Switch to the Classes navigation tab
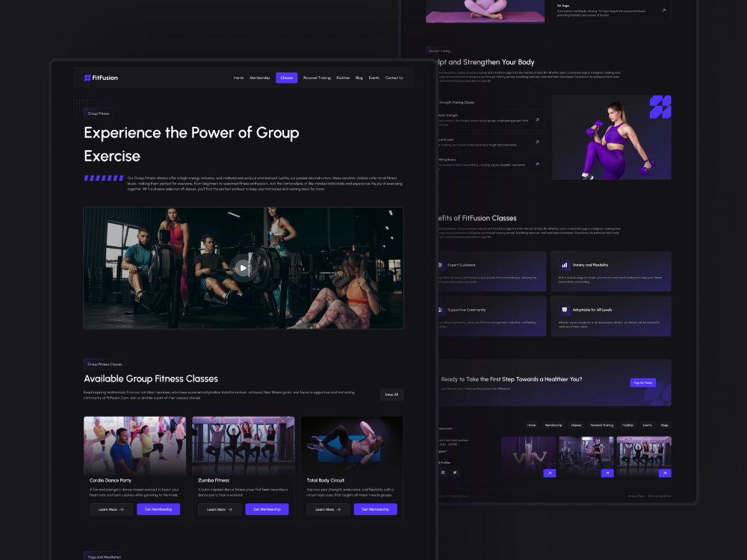This screenshot has width=747, height=560. [x=286, y=78]
